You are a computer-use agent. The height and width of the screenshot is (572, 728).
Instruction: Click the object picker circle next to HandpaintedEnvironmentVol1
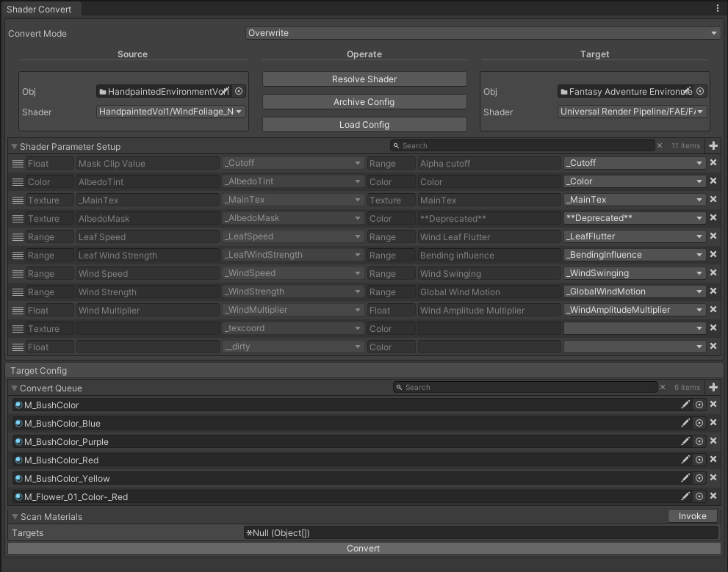pos(238,91)
